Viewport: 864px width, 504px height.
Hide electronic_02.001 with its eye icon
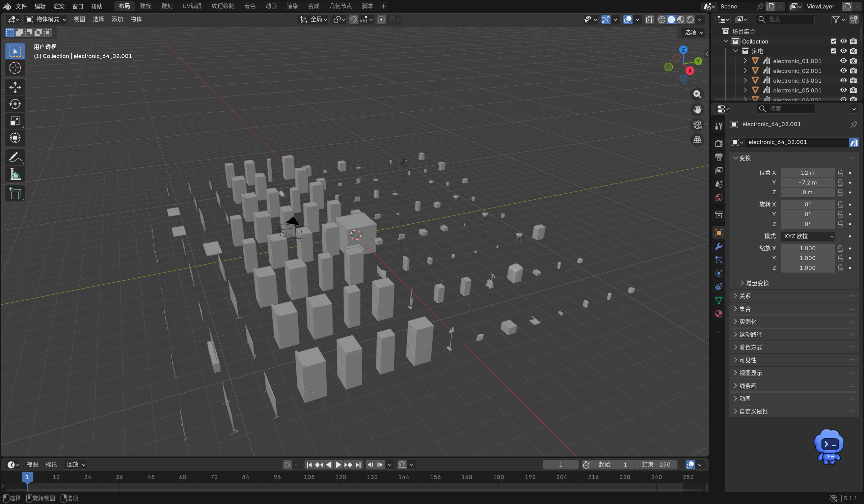pos(843,71)
